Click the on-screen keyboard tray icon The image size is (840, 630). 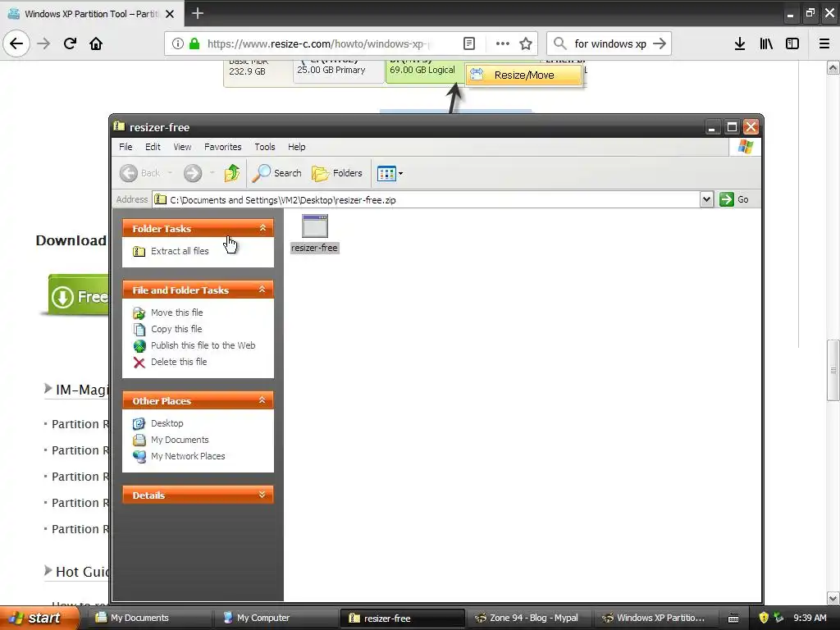coord(733,619)
